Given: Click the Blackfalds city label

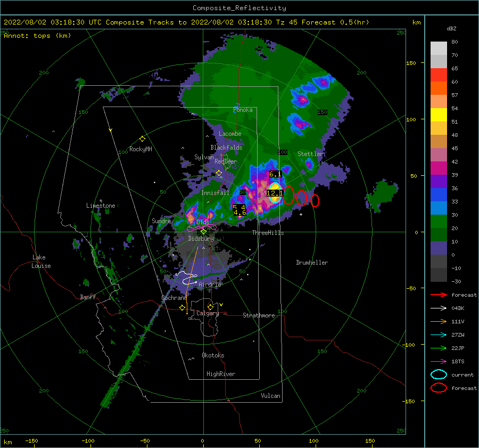Looking at the screenshot, I should point(226,148).
